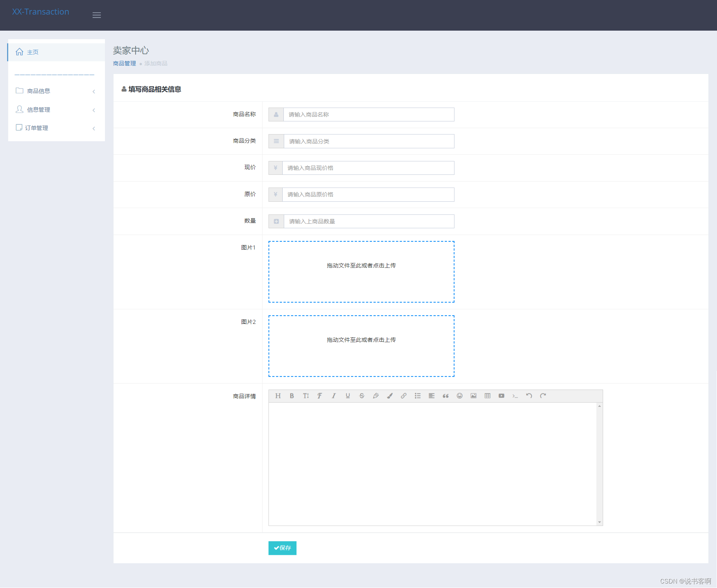Open the text alignment tool
The width and height of the screenshot is (717, 588).
(431, 396)
